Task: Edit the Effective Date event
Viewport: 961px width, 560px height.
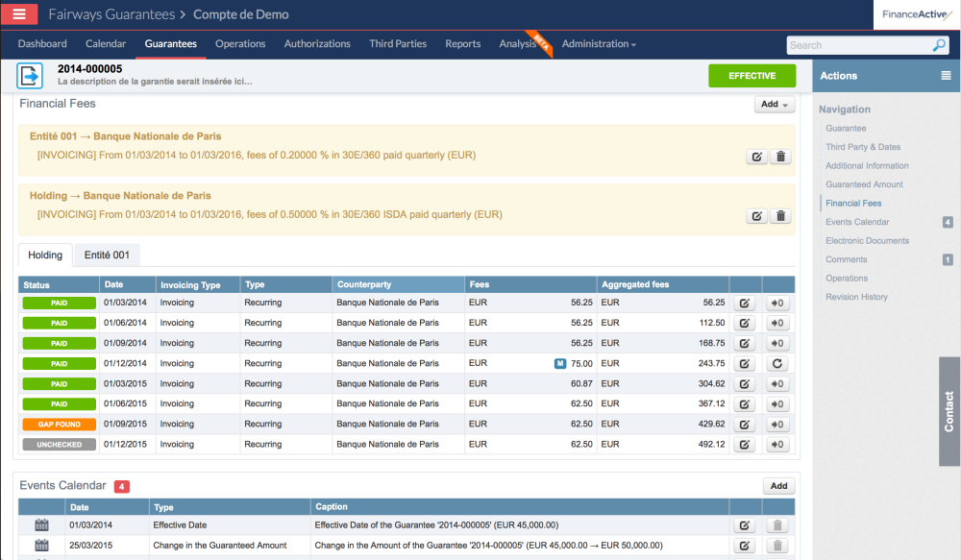Action: click(x=745, y=525)
